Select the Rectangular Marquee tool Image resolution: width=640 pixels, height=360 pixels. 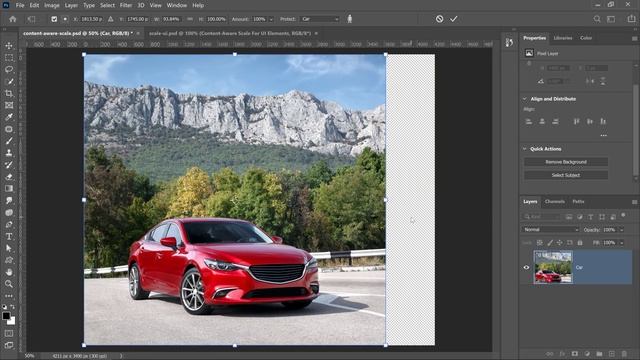click(x=9, y=58)
